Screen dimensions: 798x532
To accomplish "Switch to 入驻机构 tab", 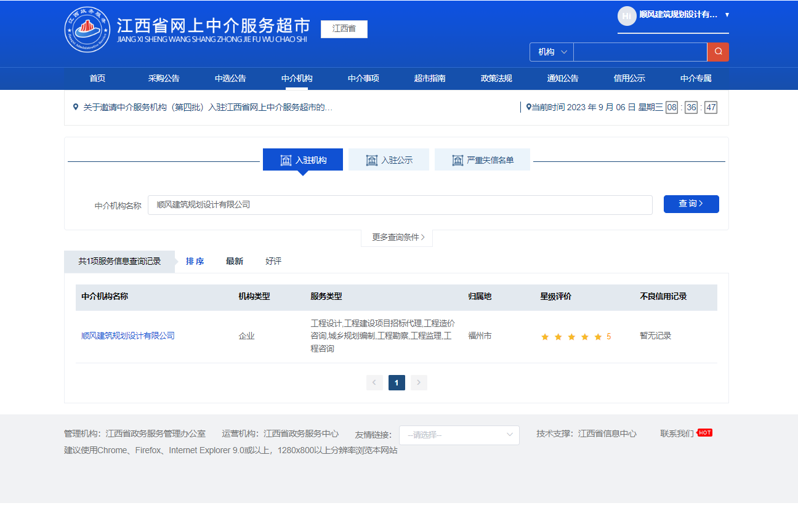I will point(303,159).
